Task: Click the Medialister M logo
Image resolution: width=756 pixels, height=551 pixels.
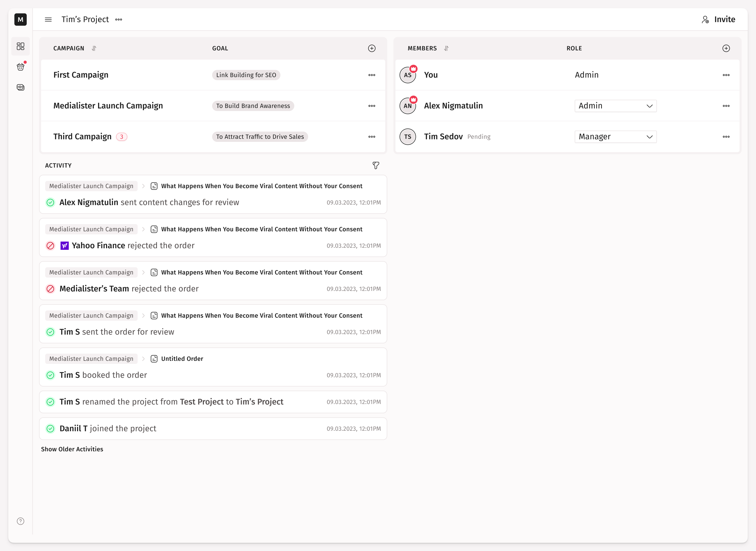Action: [x=21, y=19]
